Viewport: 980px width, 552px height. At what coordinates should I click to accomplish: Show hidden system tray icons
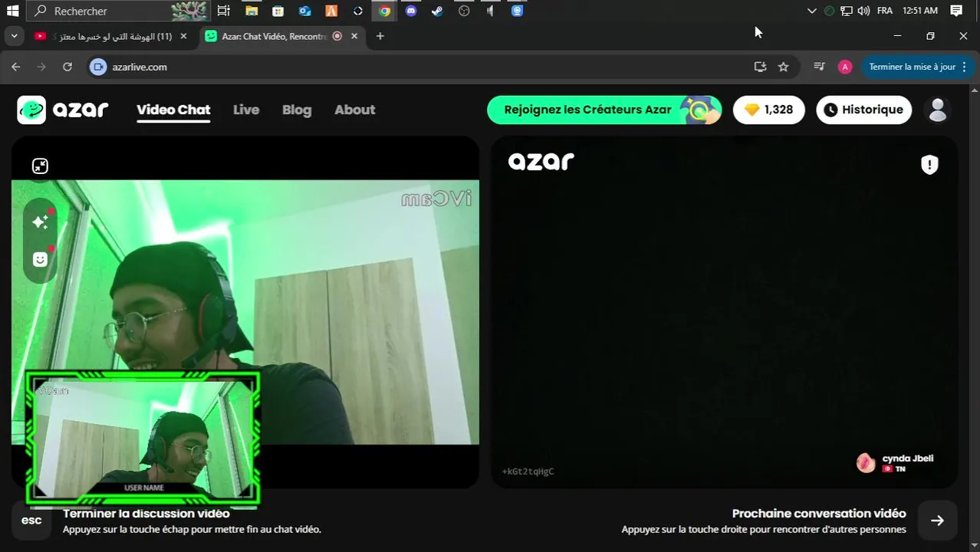tap(812, 11)
